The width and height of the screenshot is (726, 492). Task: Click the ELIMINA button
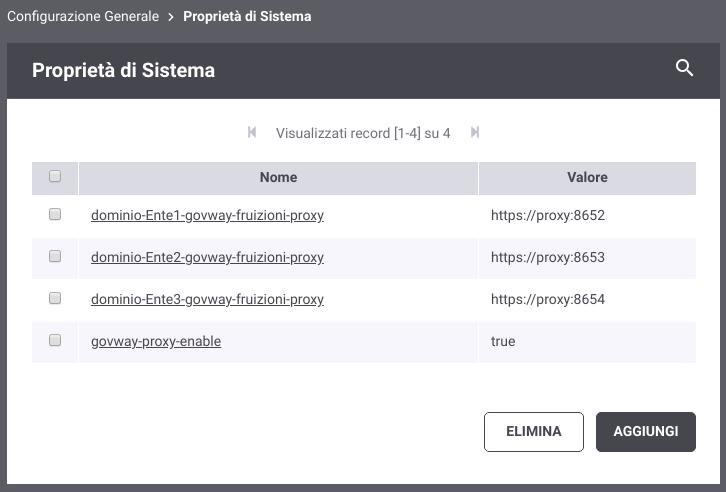click(534, 432)
